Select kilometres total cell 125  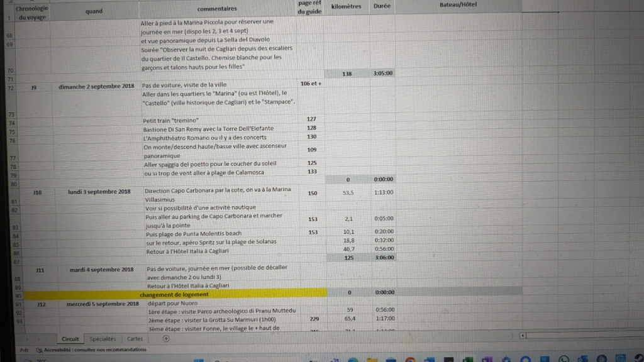tap(348, 258)
